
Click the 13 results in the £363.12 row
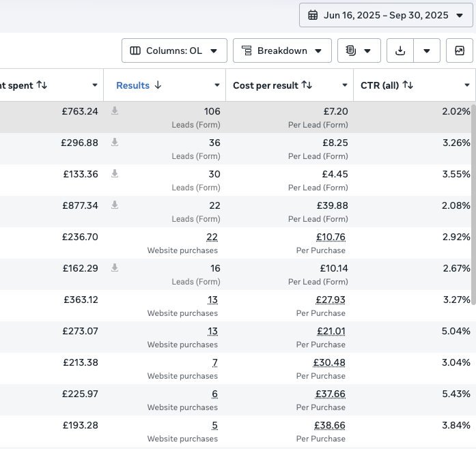212,300
